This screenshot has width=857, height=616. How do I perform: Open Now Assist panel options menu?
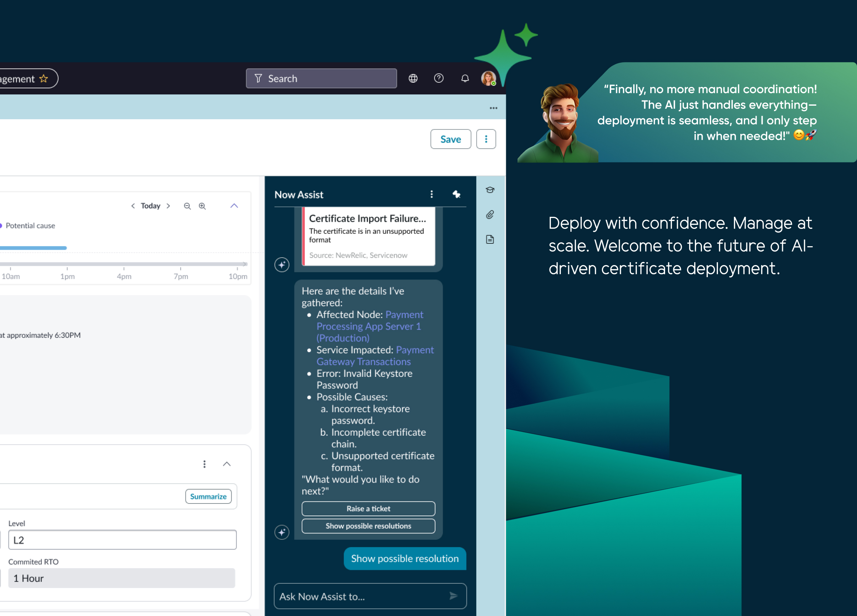(x=432, y=194)
